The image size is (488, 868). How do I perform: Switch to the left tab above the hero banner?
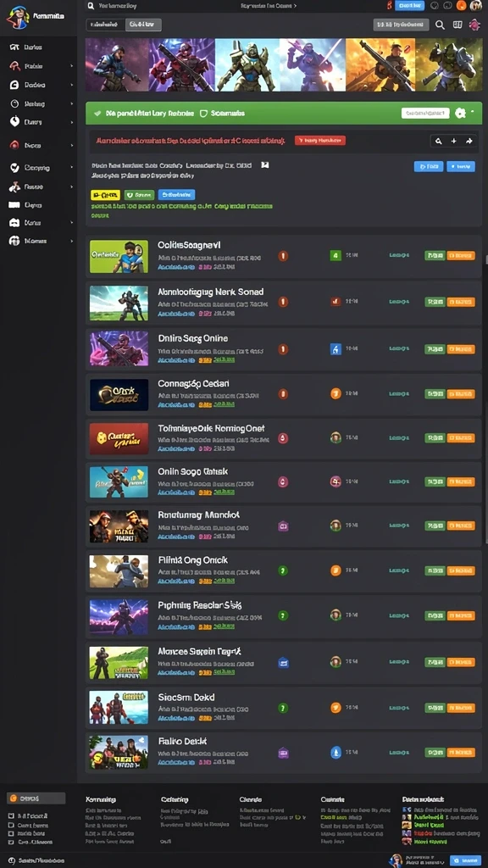point(104,25)
